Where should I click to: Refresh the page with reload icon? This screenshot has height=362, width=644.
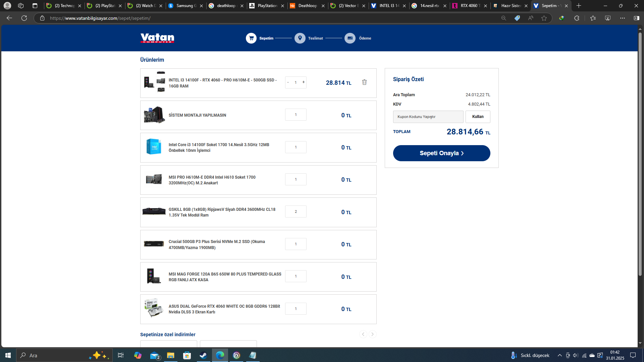pos(24,18)
